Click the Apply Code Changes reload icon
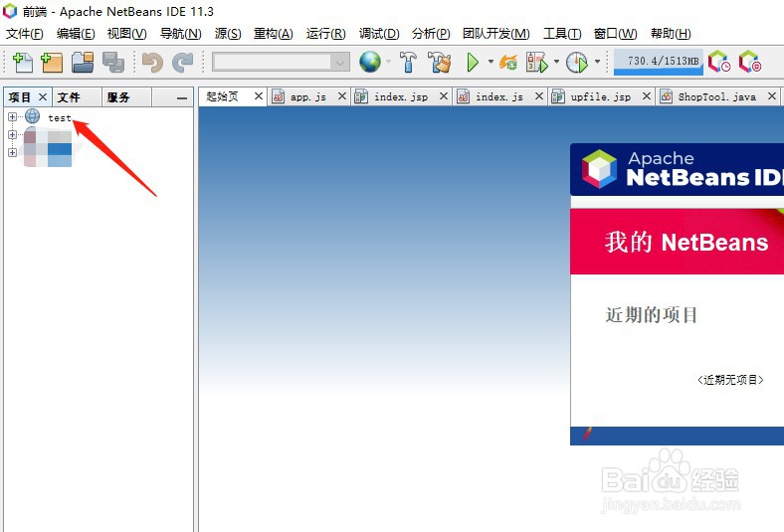The height and width of the screenshot is (532, 784). [508, 63]
